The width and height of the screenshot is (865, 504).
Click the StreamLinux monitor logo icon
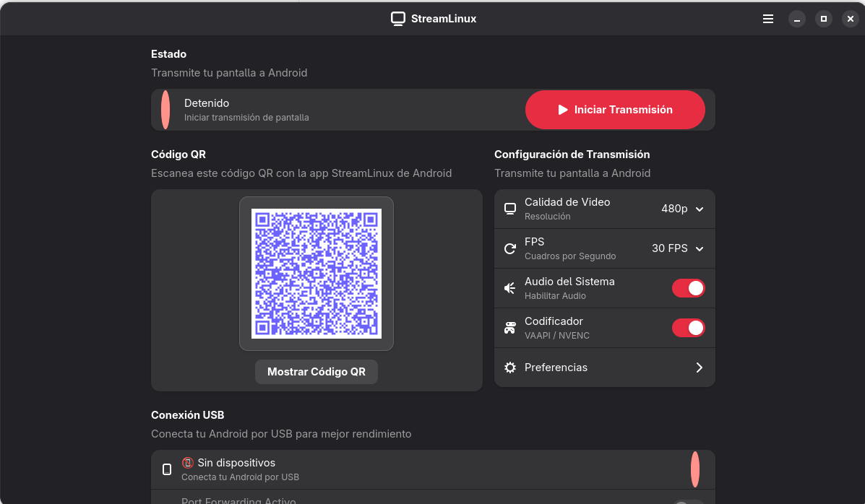tap(397, 19)
